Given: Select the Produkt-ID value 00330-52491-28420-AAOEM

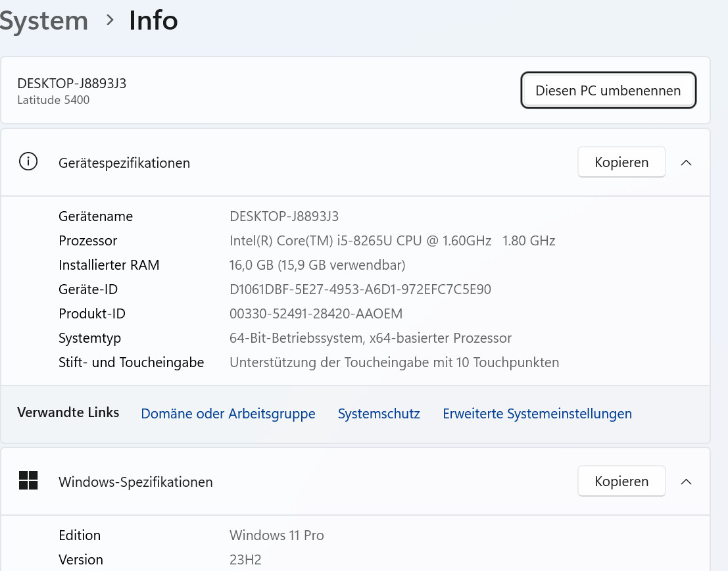Looking at the screenshot, I should (316, 314).
